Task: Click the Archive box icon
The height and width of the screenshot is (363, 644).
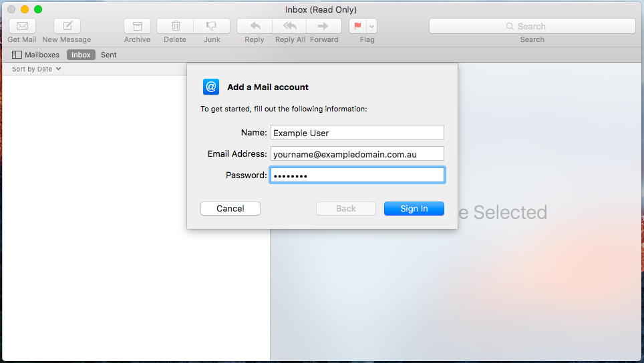Action: click(137, 26)
